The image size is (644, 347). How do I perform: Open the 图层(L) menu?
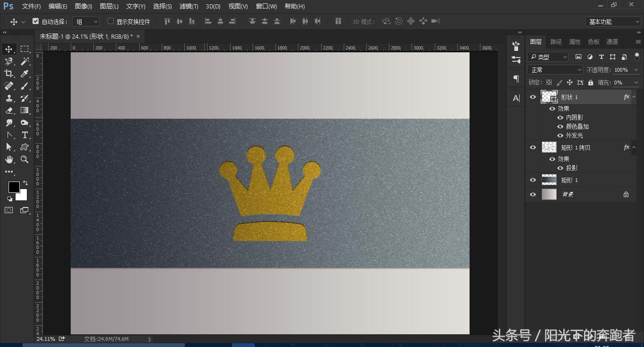click(x=109, y=6)
